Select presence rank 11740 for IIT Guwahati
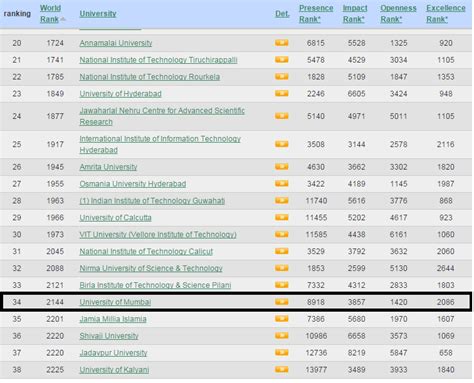Image resolution: width=474 pixels, height=383 pixels. [316, 201]
